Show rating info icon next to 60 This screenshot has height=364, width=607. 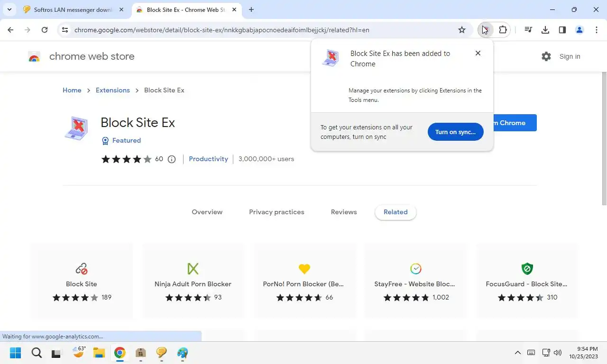[x=172, y=159]
